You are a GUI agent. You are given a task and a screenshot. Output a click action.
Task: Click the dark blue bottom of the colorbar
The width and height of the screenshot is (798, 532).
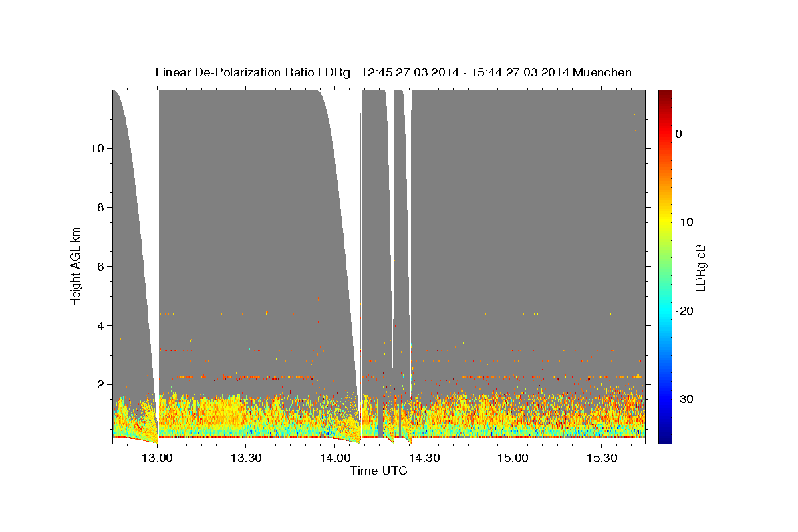665,438
